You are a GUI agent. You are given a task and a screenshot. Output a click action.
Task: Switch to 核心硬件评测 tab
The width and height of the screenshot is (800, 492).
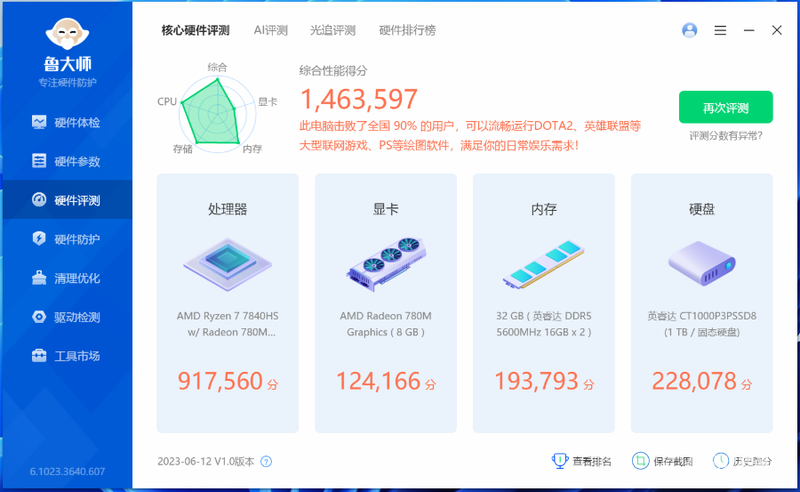coord(195,31)
